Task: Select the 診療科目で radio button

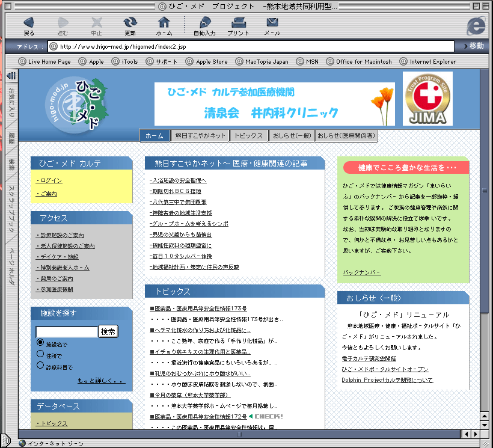Action: point(40,366)
